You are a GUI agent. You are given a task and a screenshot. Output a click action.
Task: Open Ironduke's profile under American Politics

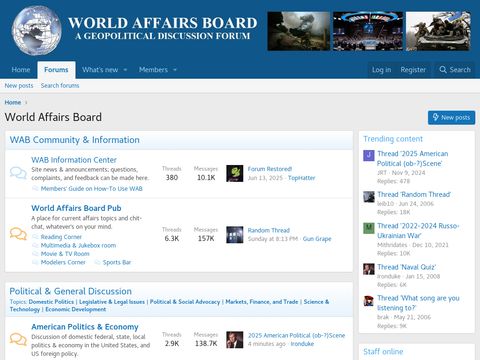tap(302, 344)
